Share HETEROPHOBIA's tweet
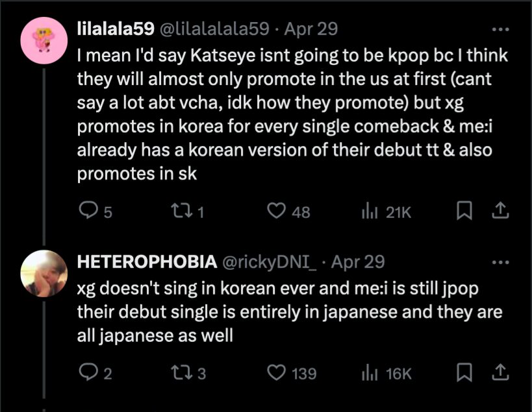The height and width of the screenshot is (412, 532). pos(501,372)
